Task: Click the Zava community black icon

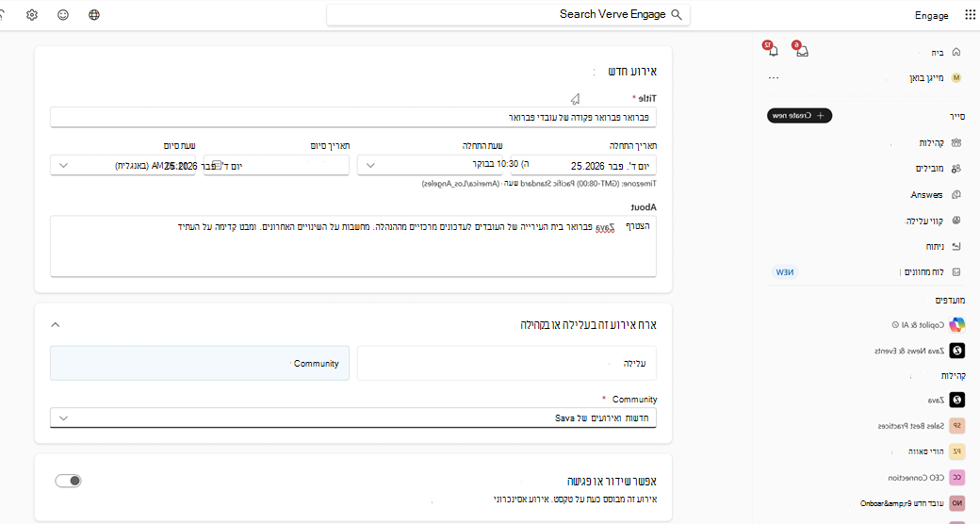Action: click(x=956, y=400)
